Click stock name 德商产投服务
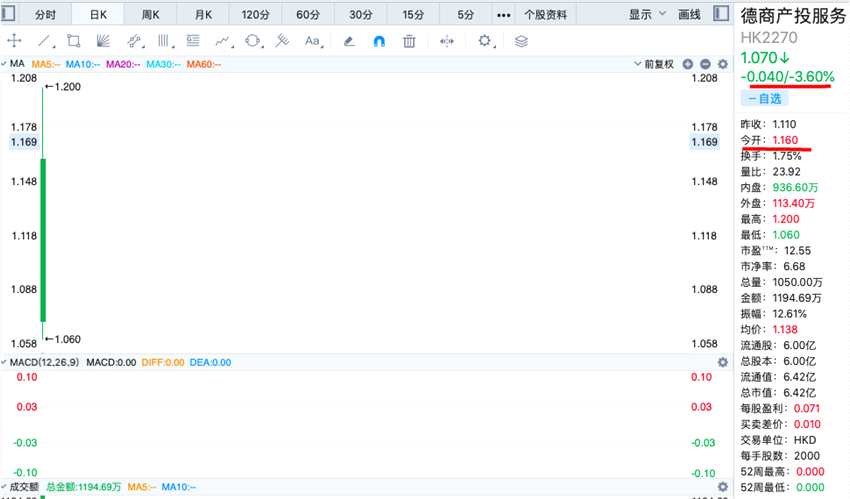850x499 pixels. click(x=794, y=16)
